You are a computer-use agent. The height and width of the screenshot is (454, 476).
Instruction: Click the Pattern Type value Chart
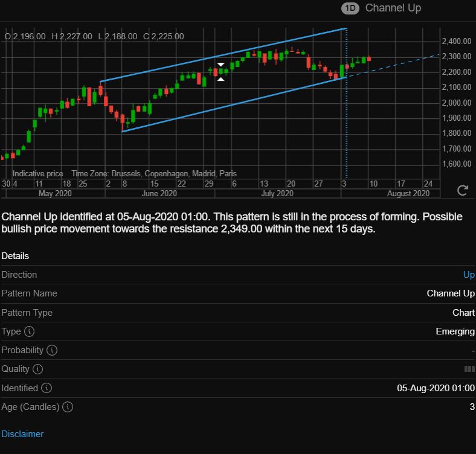(463, 313)
